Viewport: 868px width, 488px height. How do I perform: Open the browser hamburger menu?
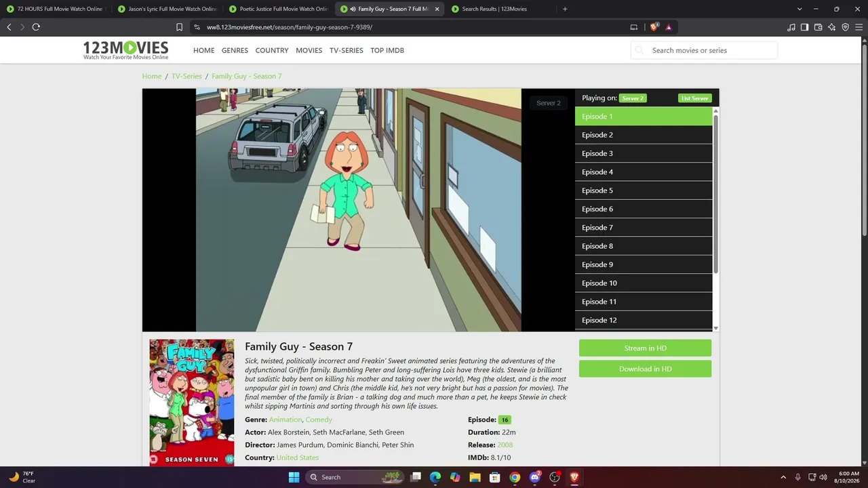tap(859, 27)
